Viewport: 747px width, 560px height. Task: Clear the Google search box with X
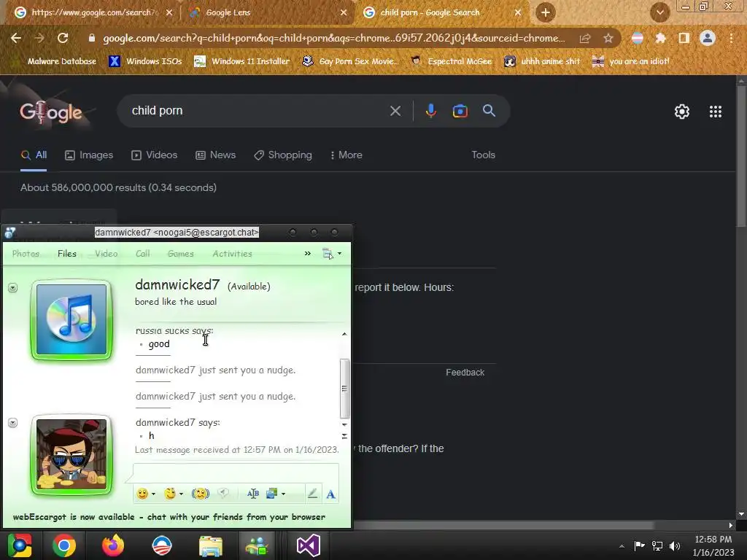[x=395, y=111]
